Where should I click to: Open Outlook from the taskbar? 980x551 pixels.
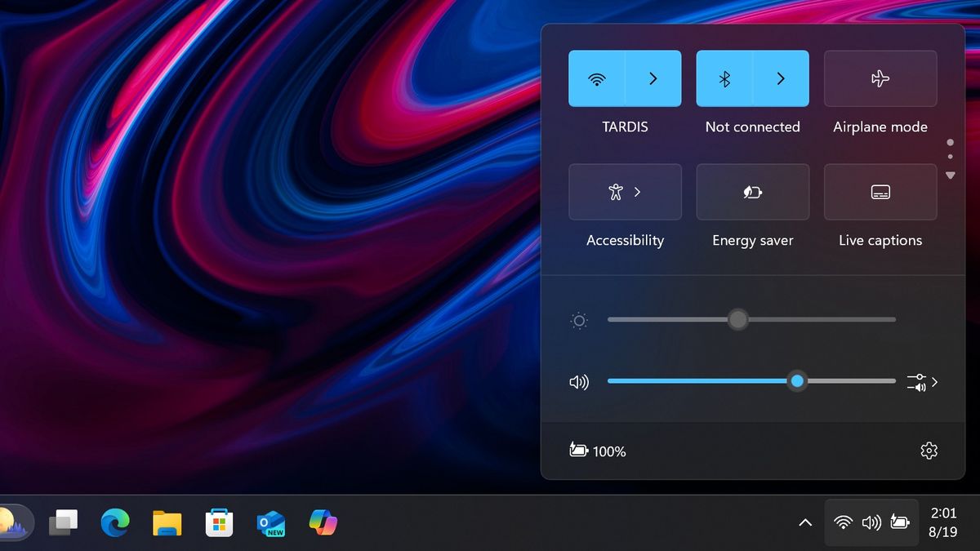[270, 522]
